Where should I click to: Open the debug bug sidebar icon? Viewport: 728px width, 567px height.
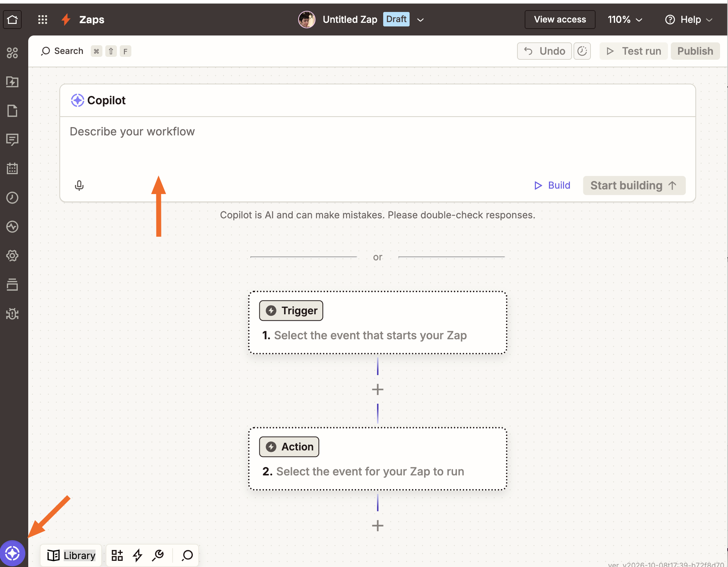tap(12, 314)
